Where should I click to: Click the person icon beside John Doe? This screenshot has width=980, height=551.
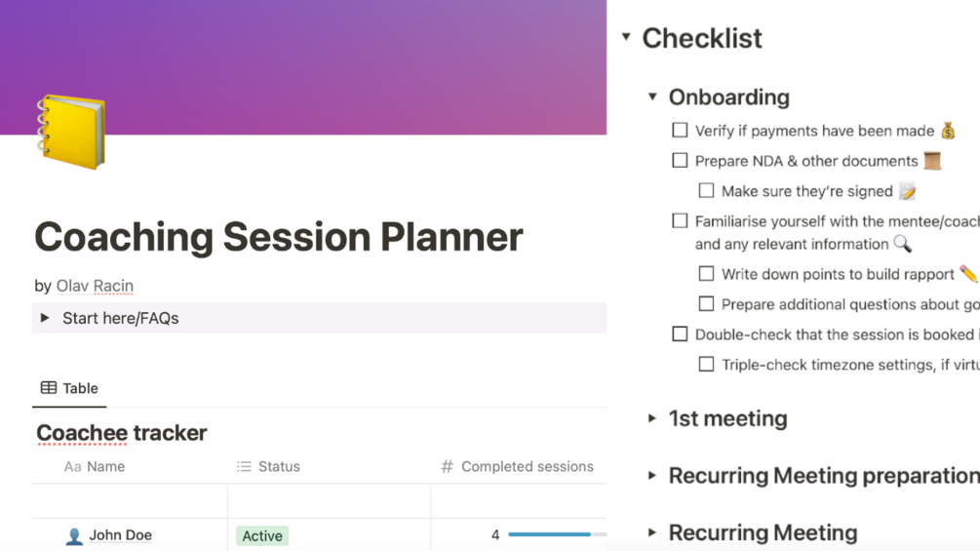coord(74,535)
